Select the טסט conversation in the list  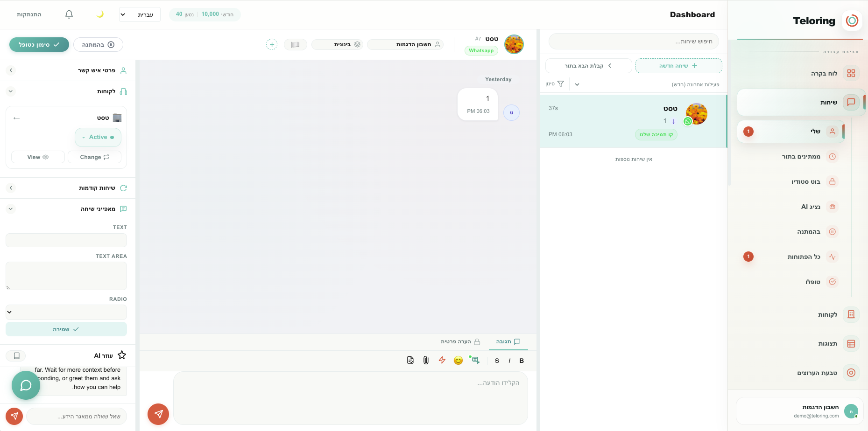coord(634,121)
